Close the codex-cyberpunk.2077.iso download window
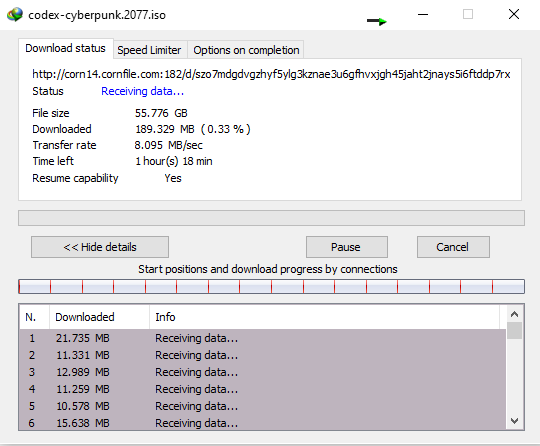The width and height of the screenshot is (540, 446). pos(513,14)
